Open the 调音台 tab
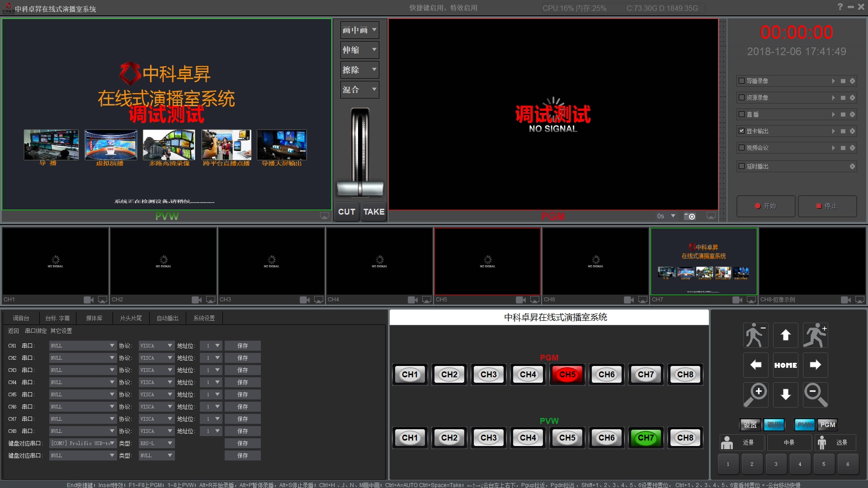Screen dimensions: 868x488 tap(21, 318)
